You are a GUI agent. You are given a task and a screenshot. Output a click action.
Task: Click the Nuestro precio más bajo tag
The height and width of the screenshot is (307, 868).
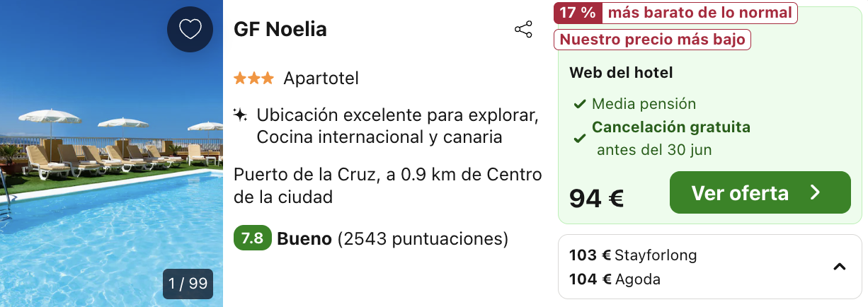pos(652,40)
